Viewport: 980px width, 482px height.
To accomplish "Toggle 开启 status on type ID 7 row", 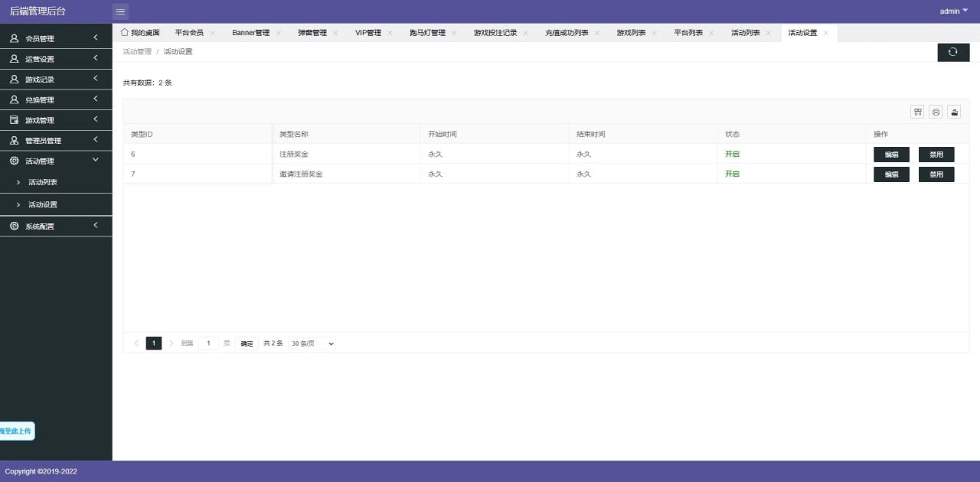I will tap(732, 174).
